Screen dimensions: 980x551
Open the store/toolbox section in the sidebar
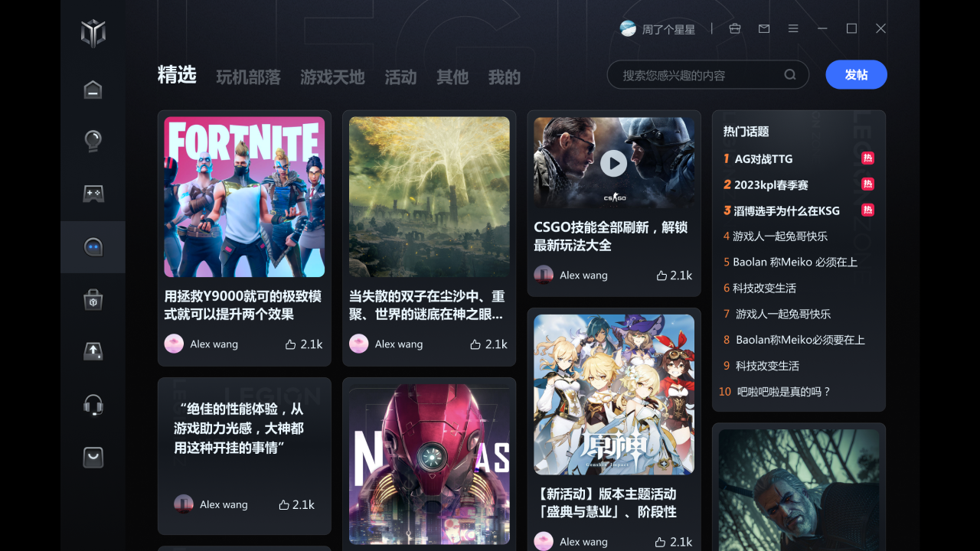93,299
